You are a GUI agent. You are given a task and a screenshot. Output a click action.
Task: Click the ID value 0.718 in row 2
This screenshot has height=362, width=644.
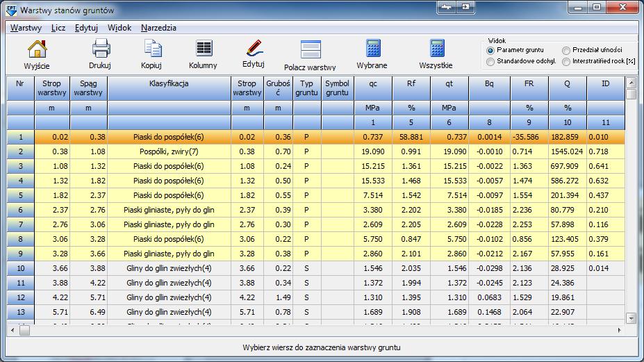605,151
